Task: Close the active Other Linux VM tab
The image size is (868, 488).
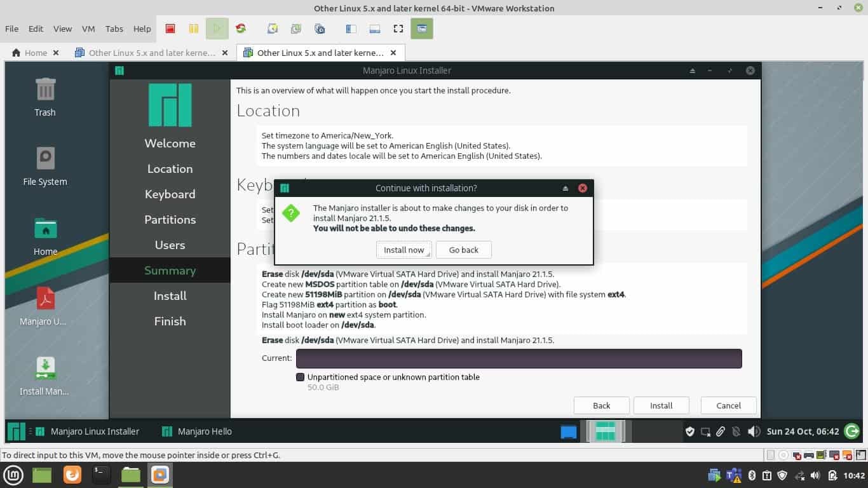Action: (x=393, y=53)
